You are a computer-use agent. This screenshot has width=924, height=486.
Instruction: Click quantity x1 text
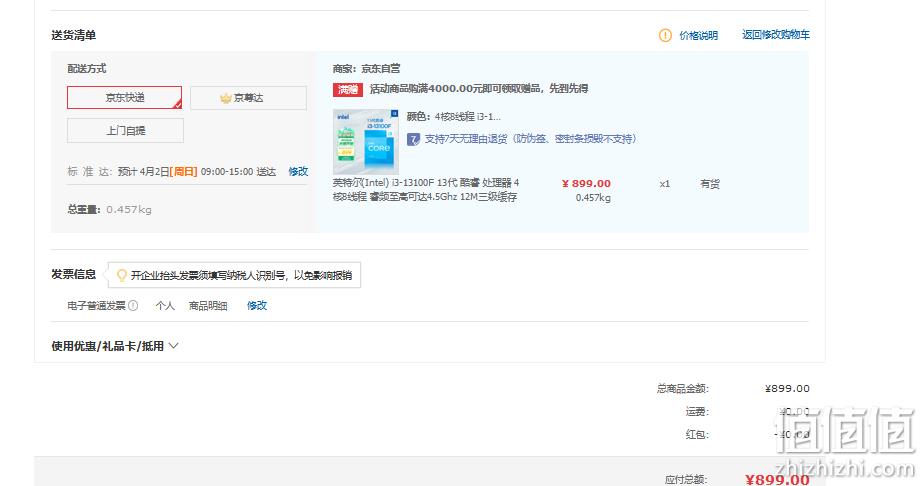point(665,184)
